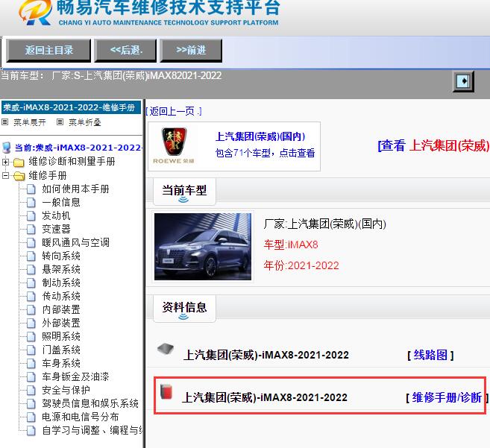Click the 菜单折叠 collapse-all icon
490x448 pixels.
tap(60, 122)
